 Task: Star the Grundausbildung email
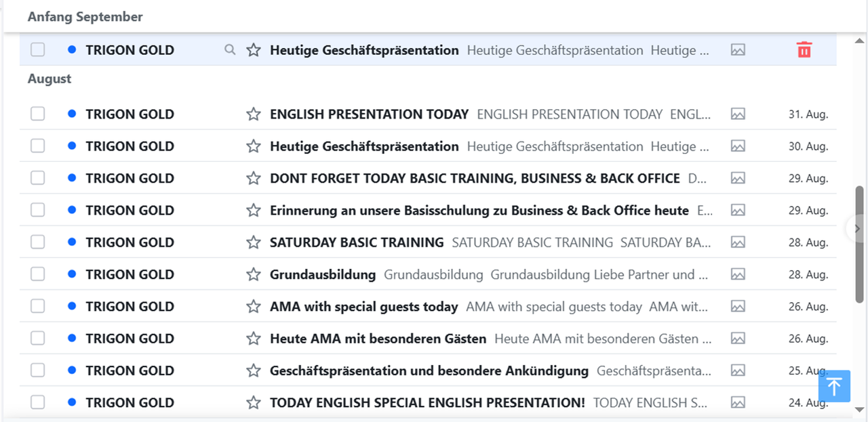[254, 274]
